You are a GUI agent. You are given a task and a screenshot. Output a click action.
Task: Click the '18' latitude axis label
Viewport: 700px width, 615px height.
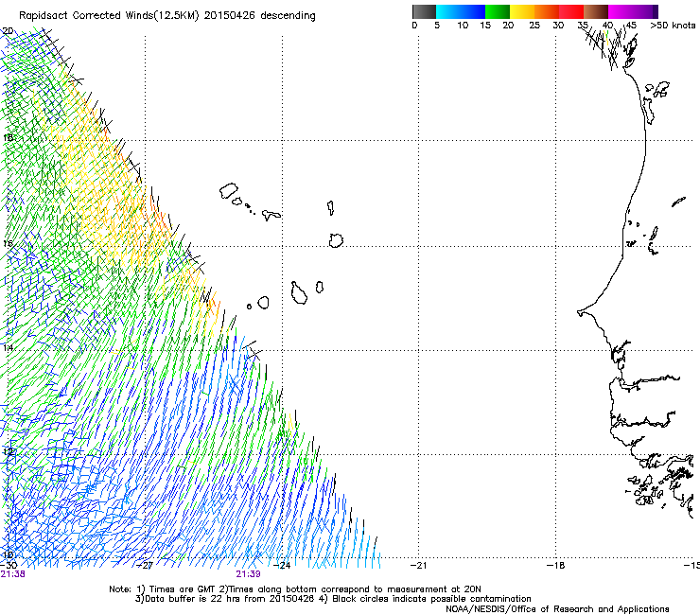tap(8, 137)
